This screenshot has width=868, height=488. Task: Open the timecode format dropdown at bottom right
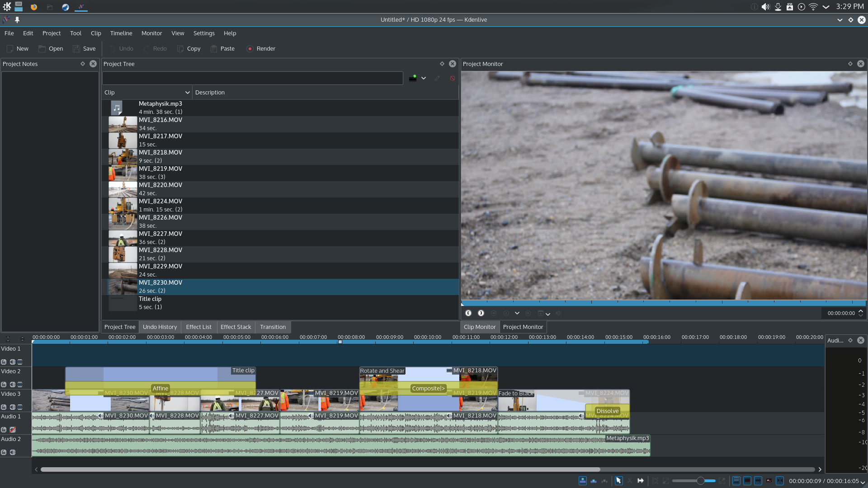pos(863,482)
